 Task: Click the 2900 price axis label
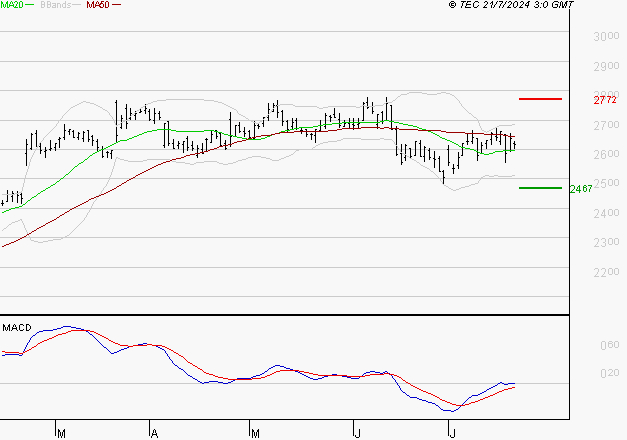coord(606,66)
